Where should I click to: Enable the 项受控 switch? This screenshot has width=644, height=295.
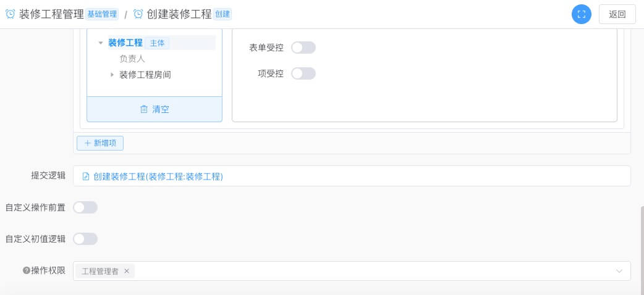[x=303, y=73]
